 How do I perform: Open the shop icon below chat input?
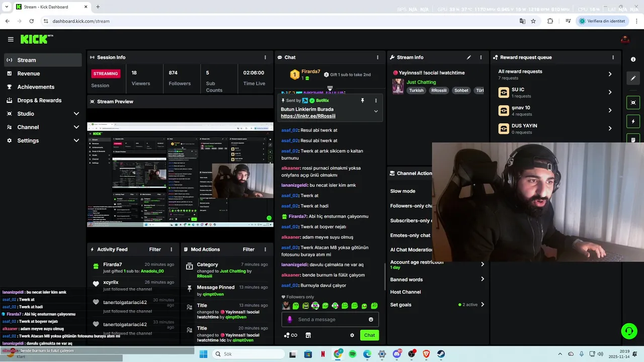click(x=308, y=335)
